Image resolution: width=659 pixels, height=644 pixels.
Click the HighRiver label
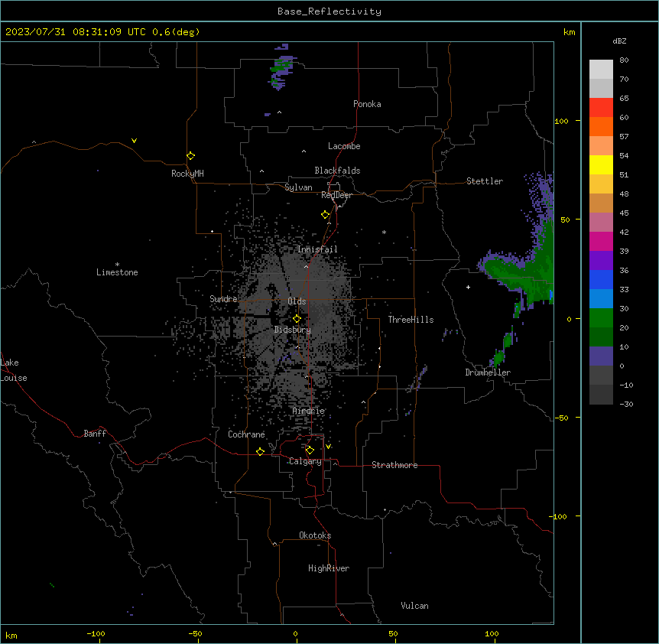coord(329,568)
